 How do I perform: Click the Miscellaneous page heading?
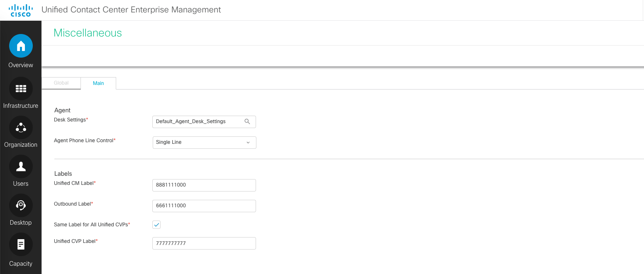point(88,33)
